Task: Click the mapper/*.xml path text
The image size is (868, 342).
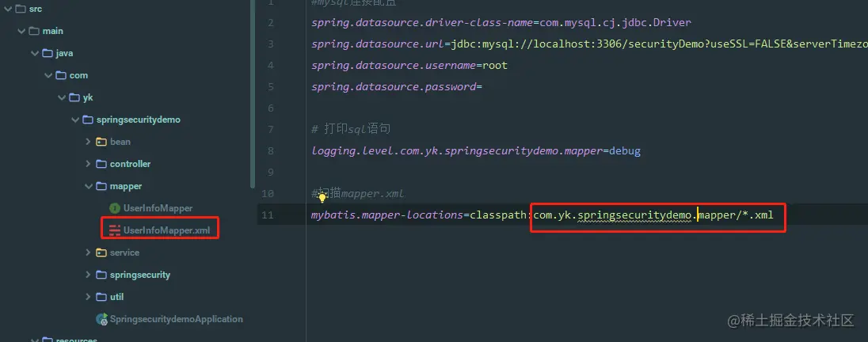Action: [735, 215]
